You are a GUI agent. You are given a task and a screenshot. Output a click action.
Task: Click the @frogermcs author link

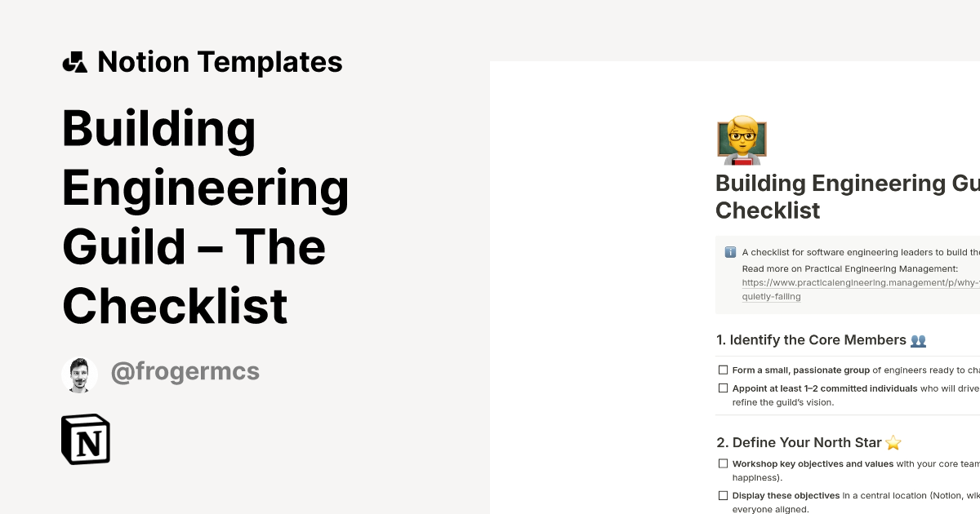click(x=185, y=371)
